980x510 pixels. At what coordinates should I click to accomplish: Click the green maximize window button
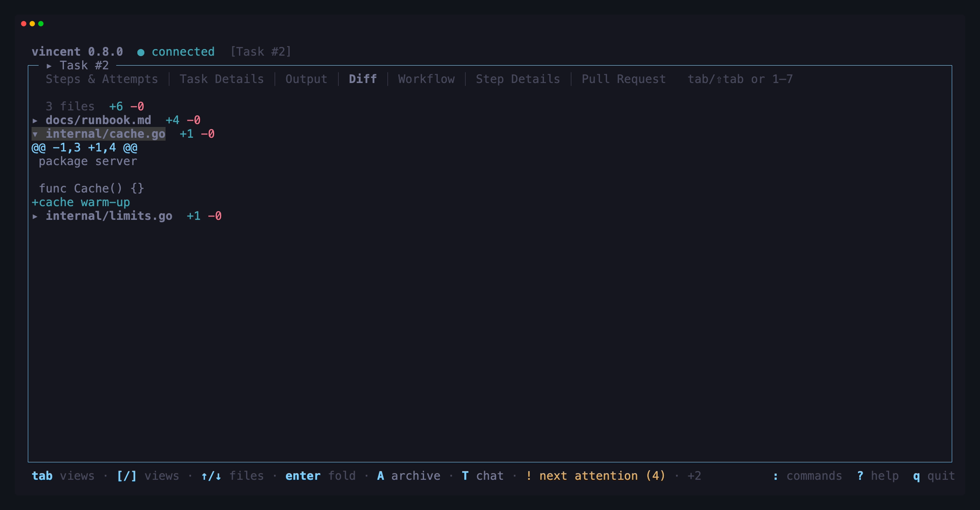tap(41, 24)
